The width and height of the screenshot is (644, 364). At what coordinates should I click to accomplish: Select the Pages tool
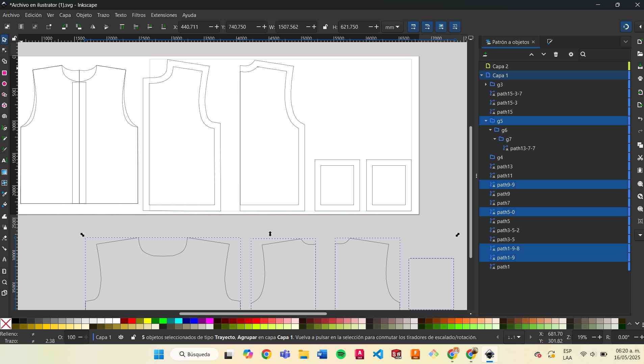4,293
